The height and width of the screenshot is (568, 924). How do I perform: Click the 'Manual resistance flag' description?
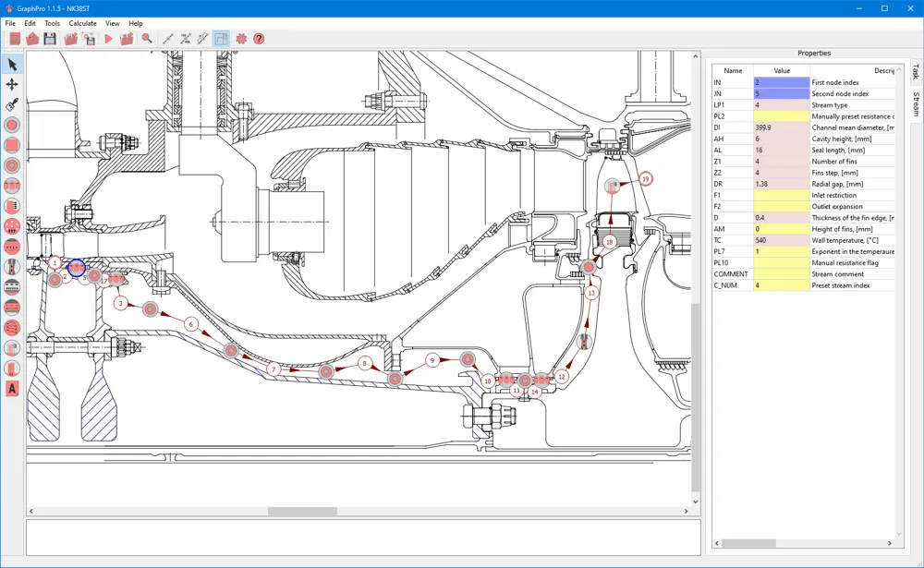coord(845,263)
